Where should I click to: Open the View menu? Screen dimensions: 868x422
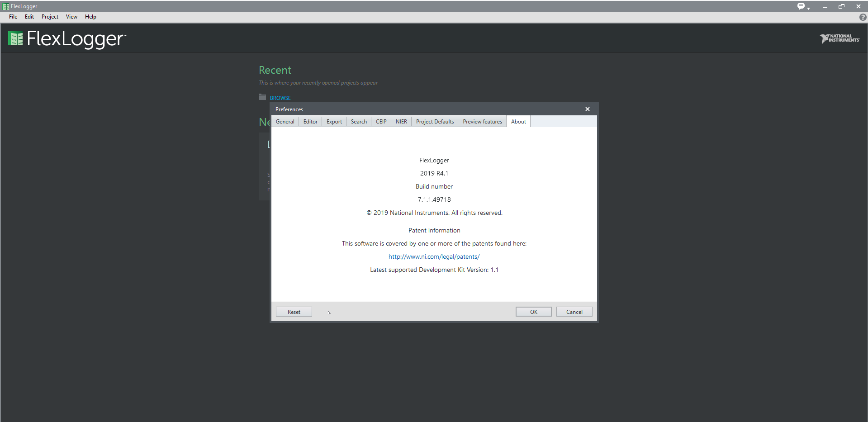(x=71, y=17)
